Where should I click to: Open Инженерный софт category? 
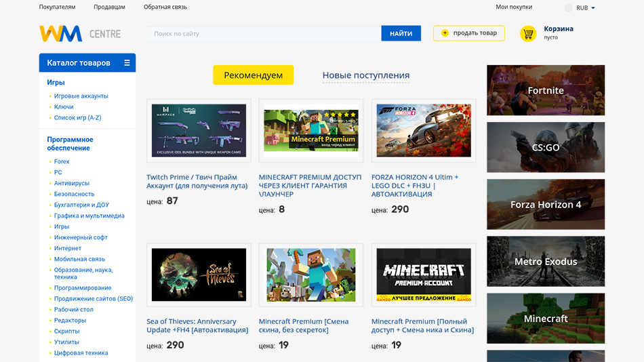click(x=81, y=237)
